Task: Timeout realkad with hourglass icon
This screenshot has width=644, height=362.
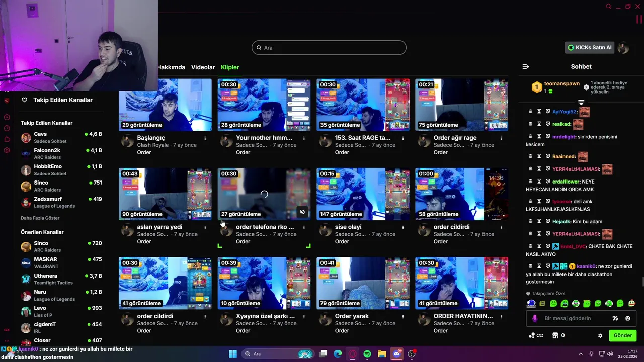Action: pos(539,124)
